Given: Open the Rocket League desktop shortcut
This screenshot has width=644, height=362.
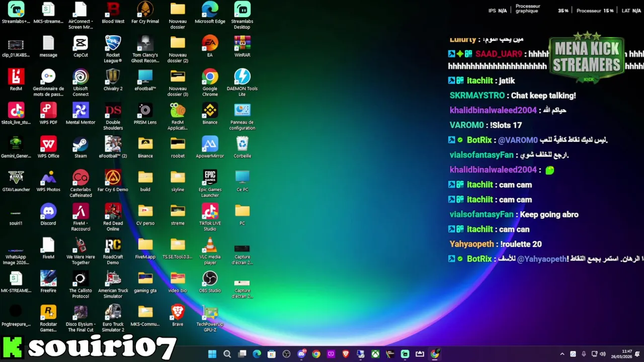Looking at the screenshot, I should click(x=113, y=49).
